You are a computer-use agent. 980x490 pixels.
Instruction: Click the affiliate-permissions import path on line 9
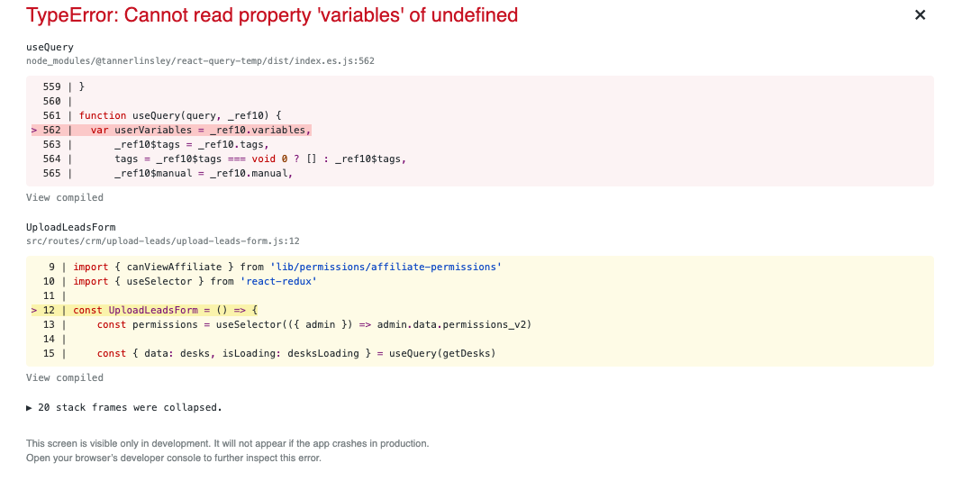(386, 267)
